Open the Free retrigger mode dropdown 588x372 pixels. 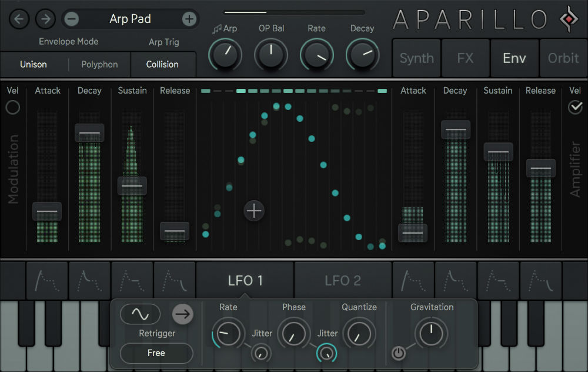click(156, 353)
